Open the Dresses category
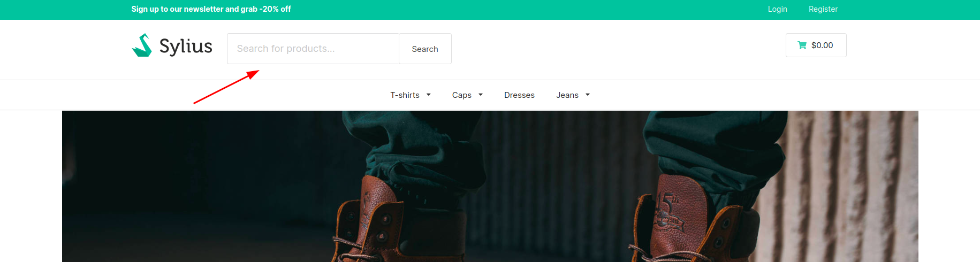The height and width of the screenshot is (262, 980). tap(519, 95)
